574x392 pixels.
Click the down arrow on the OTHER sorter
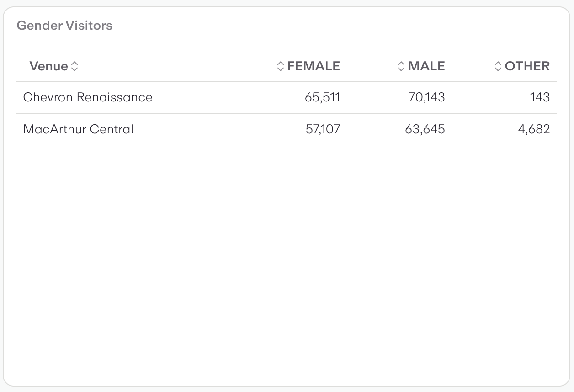tap(497, 69)
